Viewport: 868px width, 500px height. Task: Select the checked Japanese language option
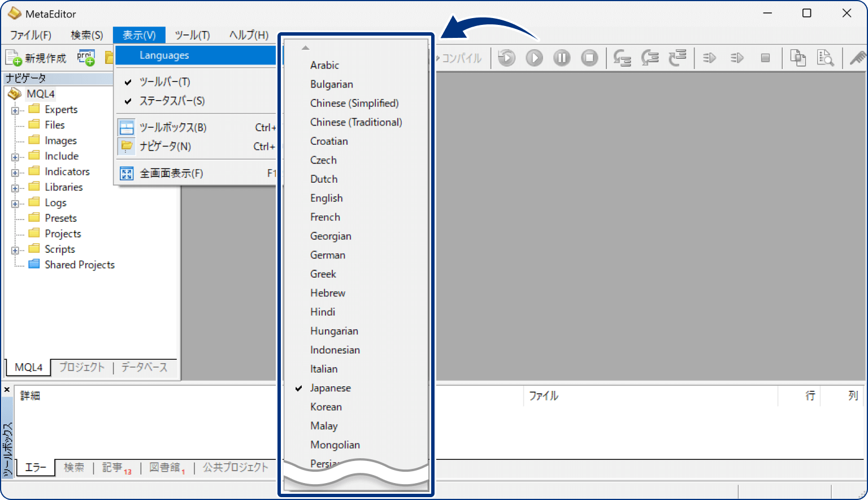331,388
